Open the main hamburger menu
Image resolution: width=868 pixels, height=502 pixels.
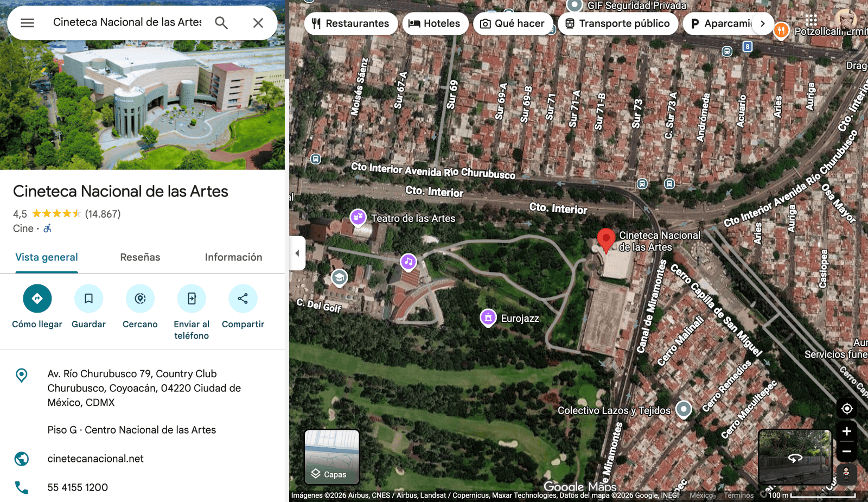click(x=27, y=23)
